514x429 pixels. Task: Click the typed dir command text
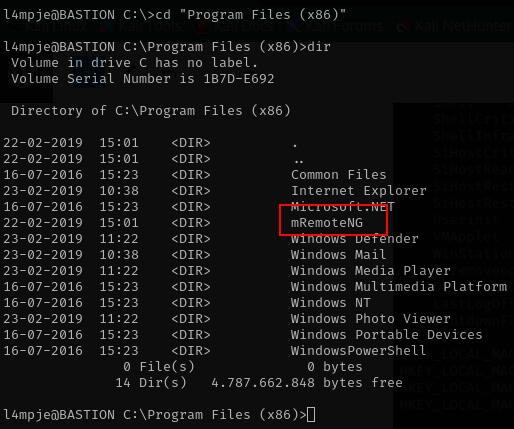tap(319, 47)
